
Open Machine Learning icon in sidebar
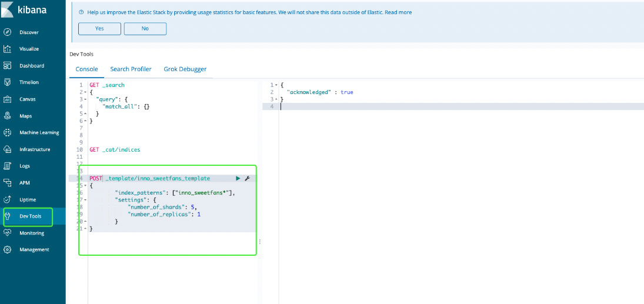click(8, 133)
